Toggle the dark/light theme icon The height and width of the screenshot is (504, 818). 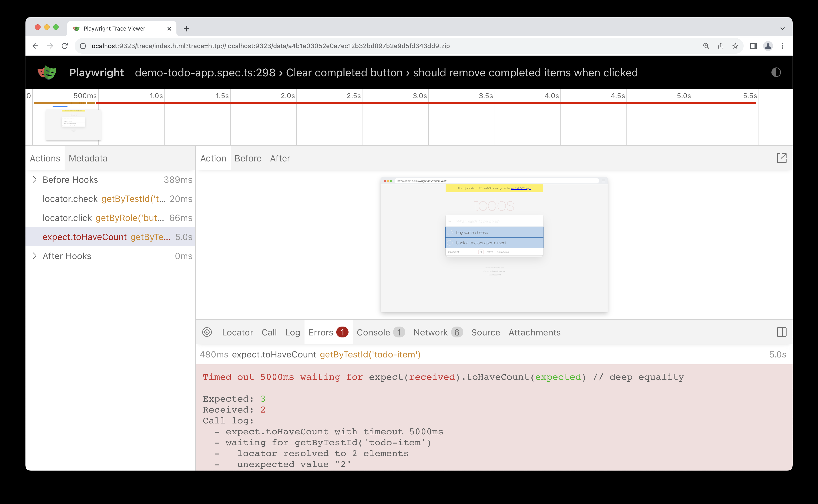776,72
